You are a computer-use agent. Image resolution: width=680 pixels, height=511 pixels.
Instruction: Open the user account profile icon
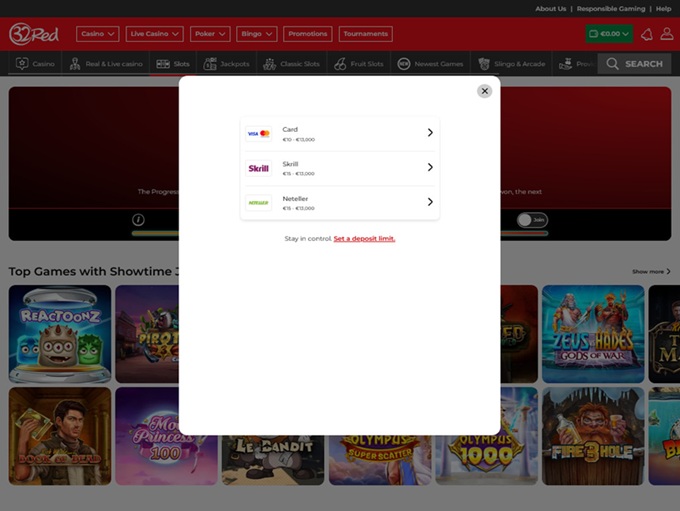[668, 34]
